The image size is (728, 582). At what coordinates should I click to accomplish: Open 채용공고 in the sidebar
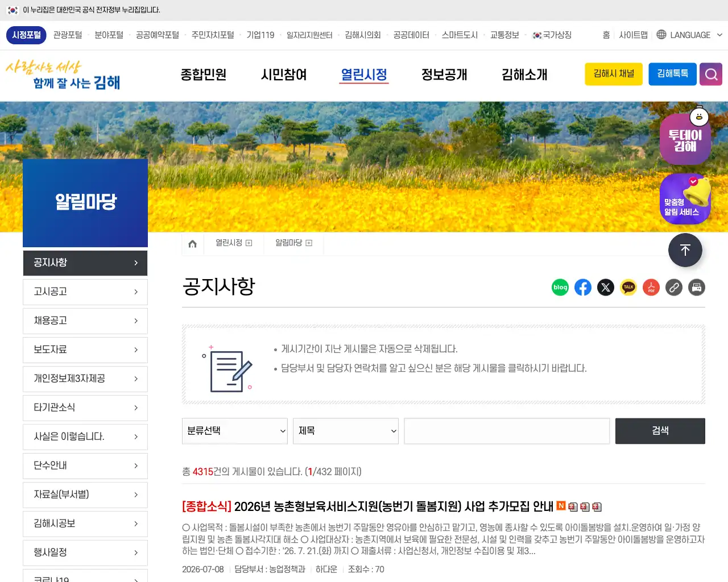(85, 321)
